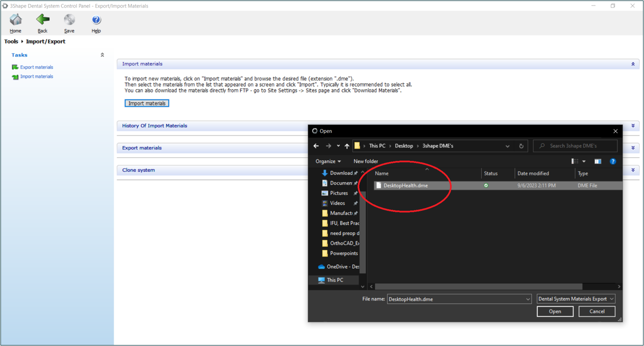
Task: Open the Export materials task link
Action: (x=36, y=67)
